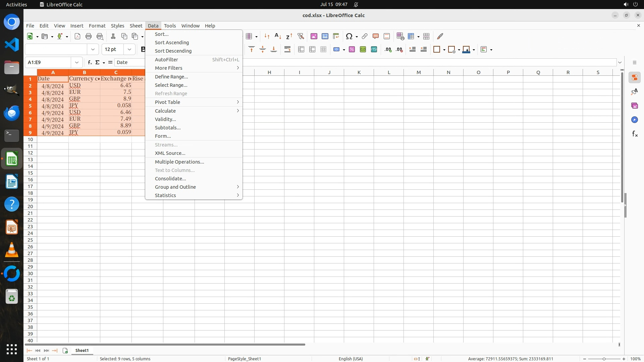This screenshot has width=644, height=362.
Task: Click the Clone Formatting paintbrush icon
Action: pyautogui.click(x=440, y=36)
